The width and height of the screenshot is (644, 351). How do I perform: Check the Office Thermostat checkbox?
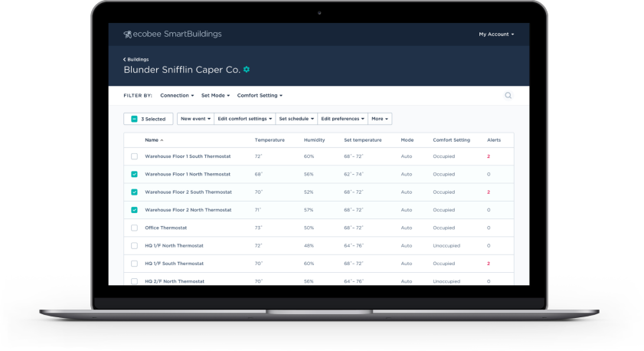pos(134,228)
